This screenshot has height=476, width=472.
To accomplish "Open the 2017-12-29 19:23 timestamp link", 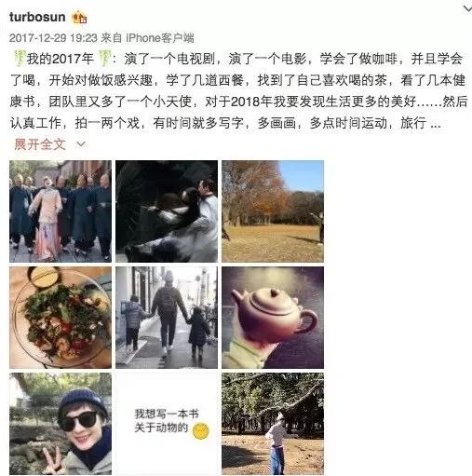I will click(x=53, y=38).
